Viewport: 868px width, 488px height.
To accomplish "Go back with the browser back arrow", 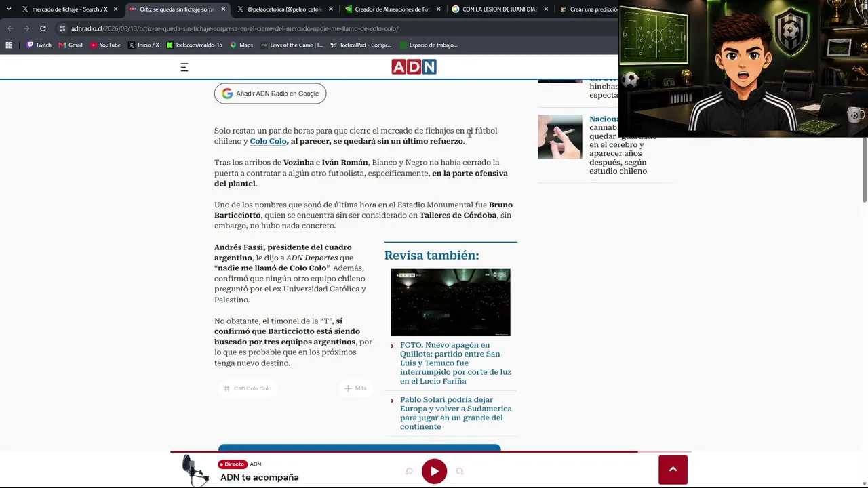I will coord(10,28).
